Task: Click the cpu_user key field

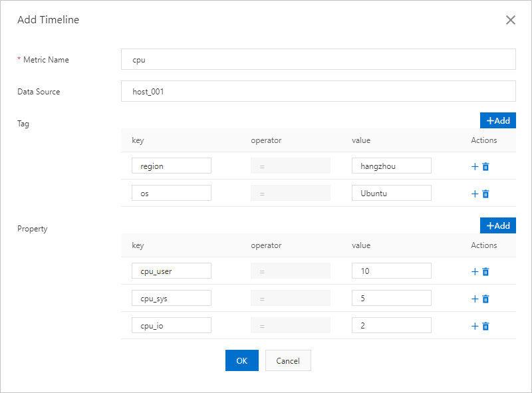Action: pyautogui.click(x=171, y=271)
